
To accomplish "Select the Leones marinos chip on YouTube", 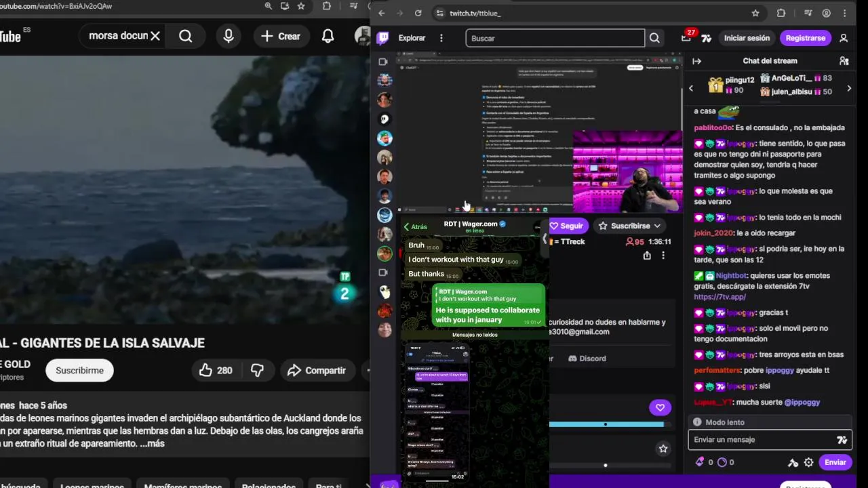I will click(x=92, y=484).
